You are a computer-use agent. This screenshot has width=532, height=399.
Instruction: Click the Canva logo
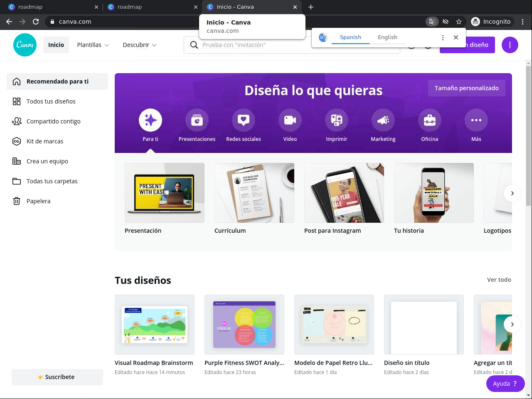click(25, 45)
